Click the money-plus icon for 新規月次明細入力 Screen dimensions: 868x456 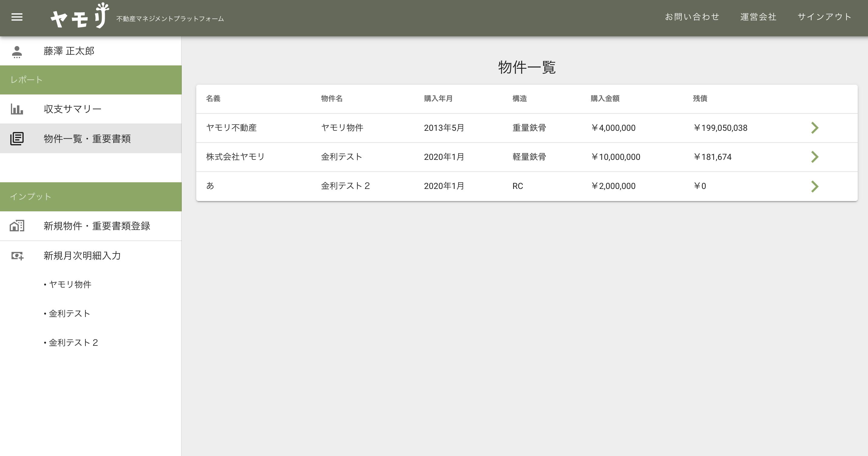pos(17,256)
